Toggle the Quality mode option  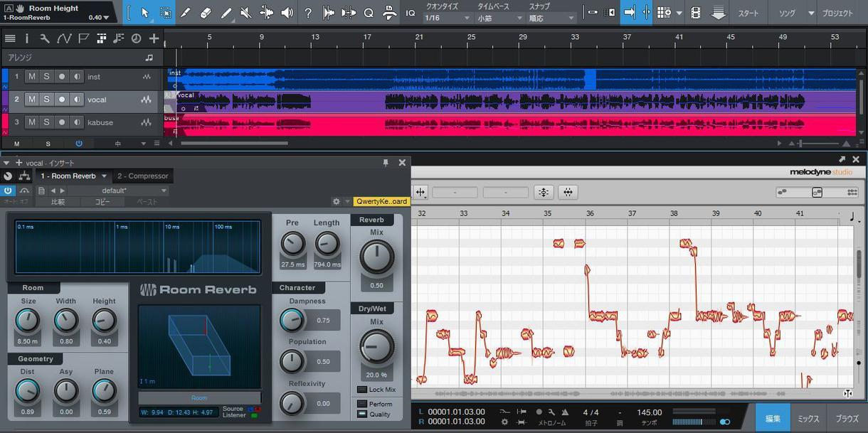tap(362, 414)
